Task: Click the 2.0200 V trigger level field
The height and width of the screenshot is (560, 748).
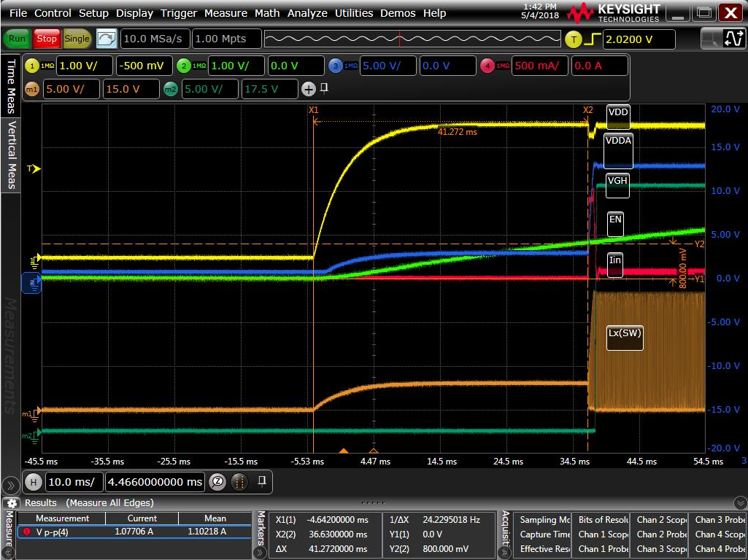Action: click(x=639, y=39)
